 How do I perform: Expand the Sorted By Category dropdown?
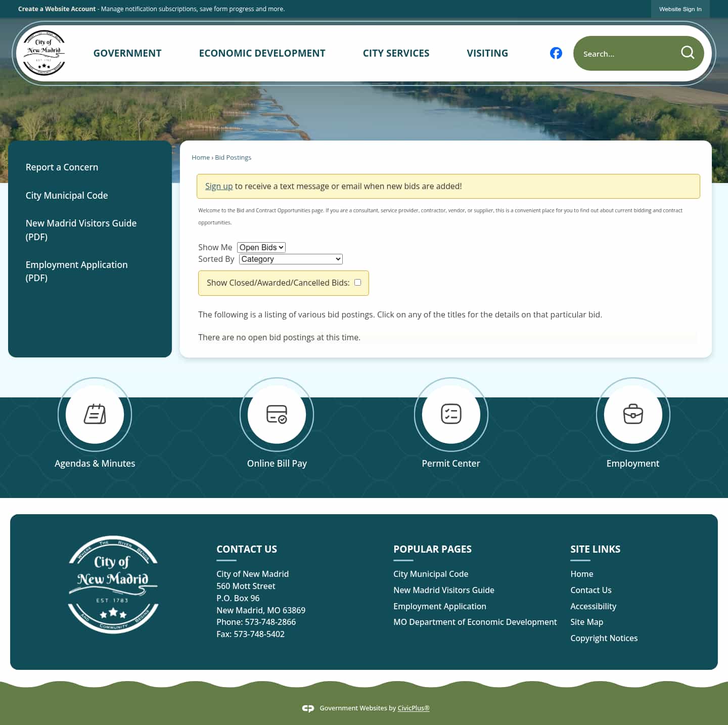point(291,259)
